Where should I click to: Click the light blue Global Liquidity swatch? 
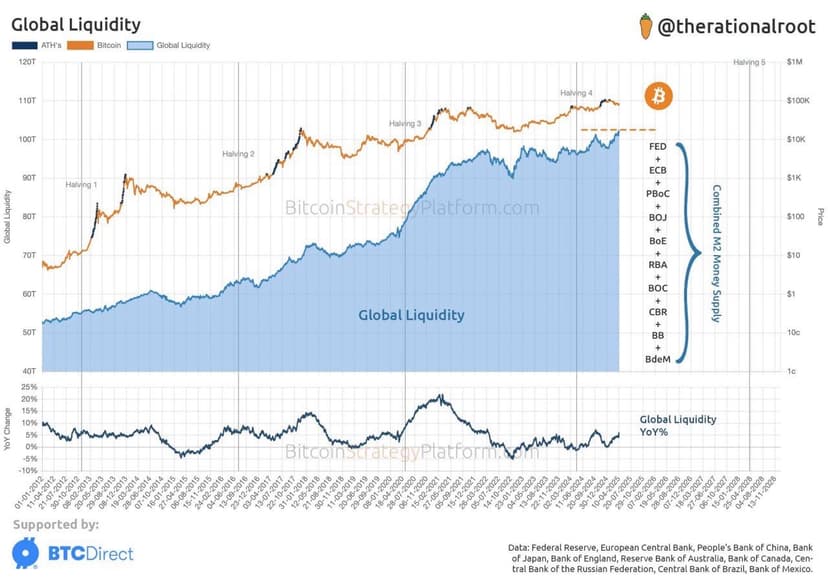pos(140,45)
